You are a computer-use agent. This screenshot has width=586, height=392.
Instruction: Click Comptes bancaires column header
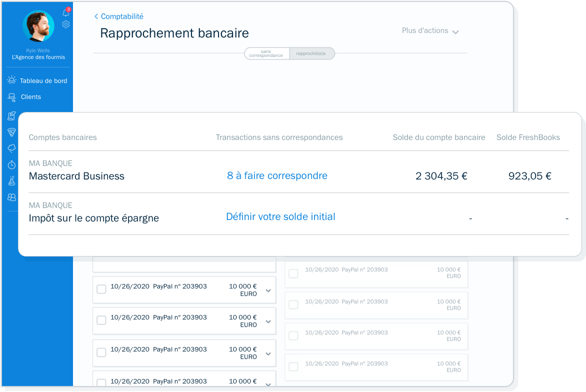point(63,137)
